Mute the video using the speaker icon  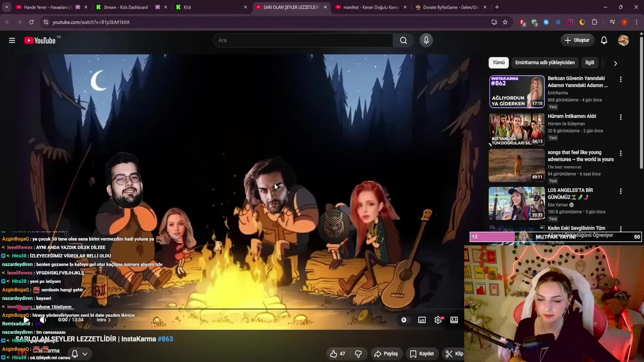pos(43,320)
